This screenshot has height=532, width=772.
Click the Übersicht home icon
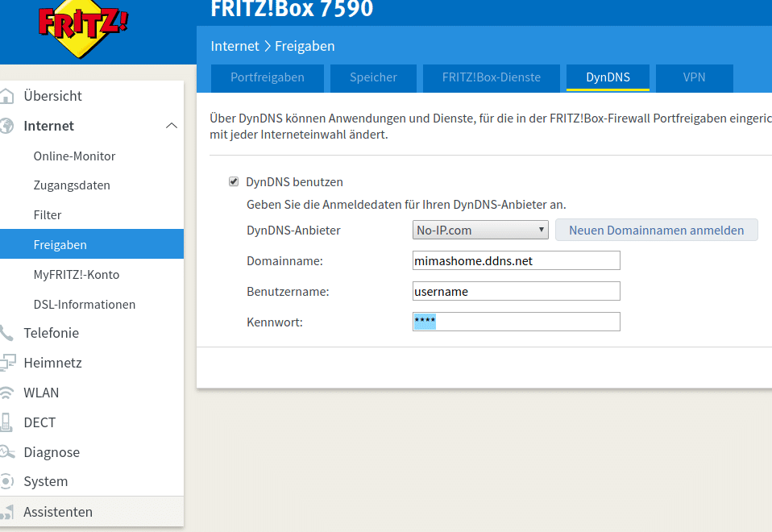6,96
